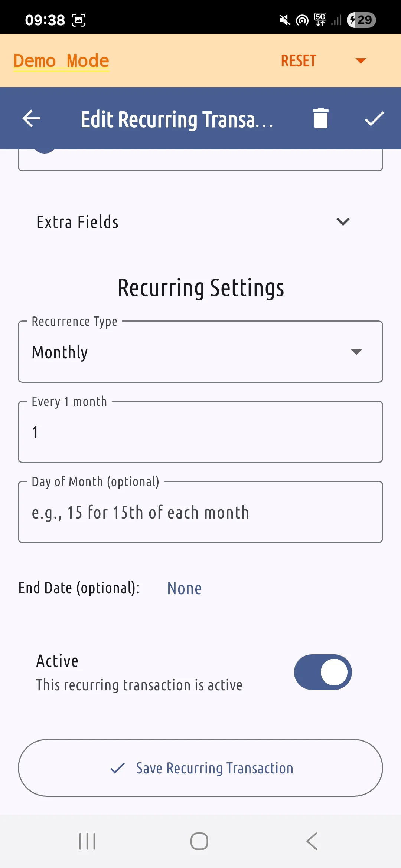Screen dimensions: 401x868
Task: Click the Every 1 month input field
Action: click(x=200, y=432)
